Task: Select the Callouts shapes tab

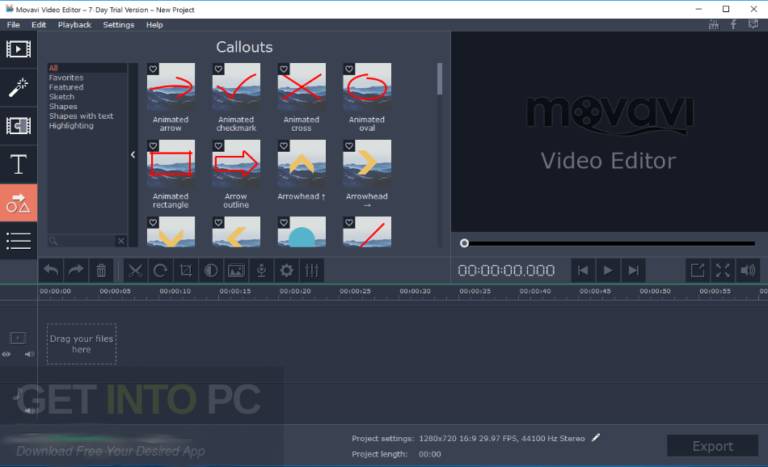Action: tap(18, 203)
